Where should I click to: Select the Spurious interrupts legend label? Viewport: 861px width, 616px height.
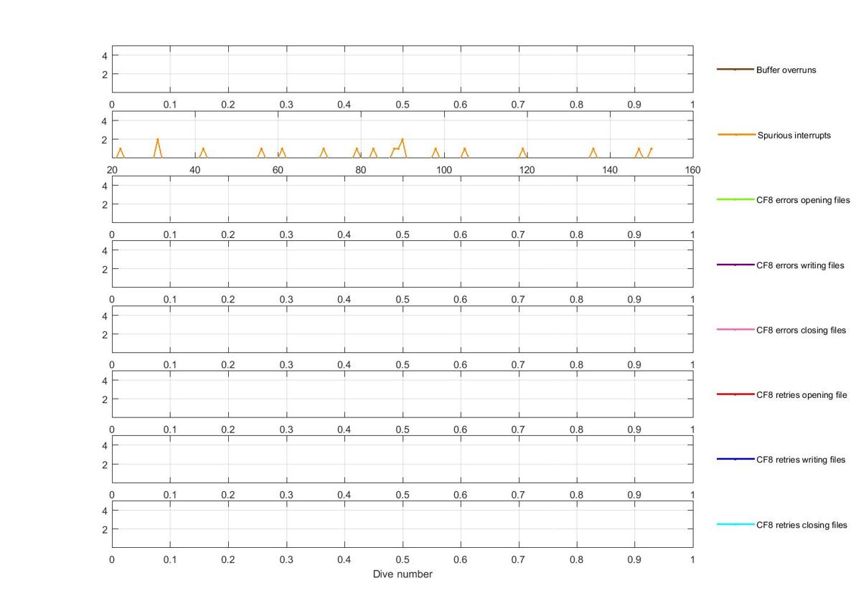(x=794, y=135)
